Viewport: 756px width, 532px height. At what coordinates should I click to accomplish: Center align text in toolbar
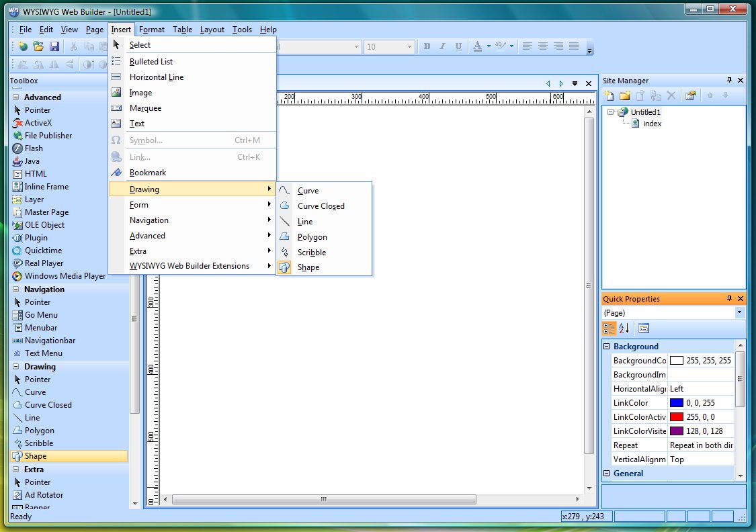(x=543, y=46)
